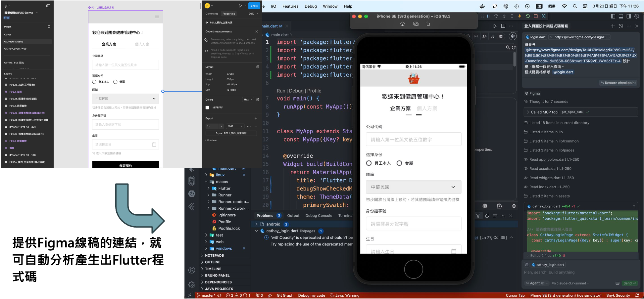This screenshot has height=299, width=644.
Task: Open Podfile.lock in file explorer
Action: pyautogui.click(x=229, y=229)
